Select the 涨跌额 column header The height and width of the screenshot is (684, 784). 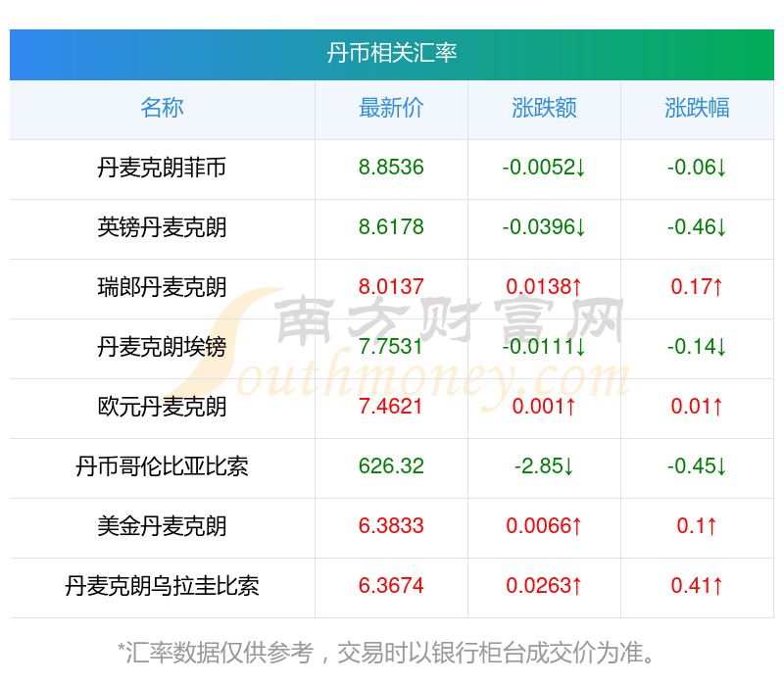[544, 108]
